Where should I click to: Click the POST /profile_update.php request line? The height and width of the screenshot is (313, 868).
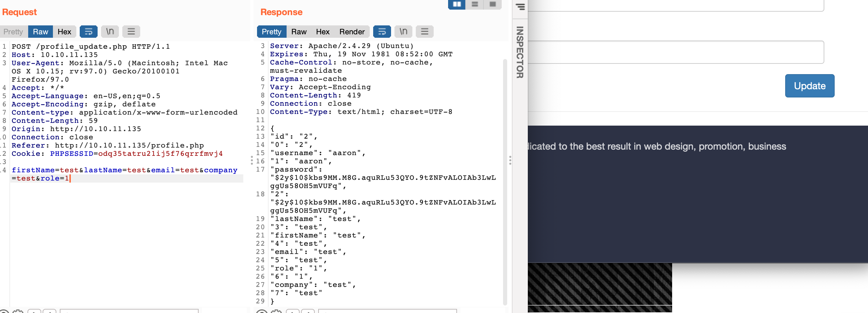click(x=91, y=46)
